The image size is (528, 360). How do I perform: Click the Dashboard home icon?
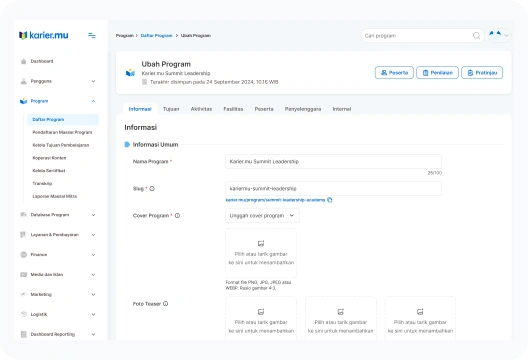pyautogui.click(x=24, y=61)
